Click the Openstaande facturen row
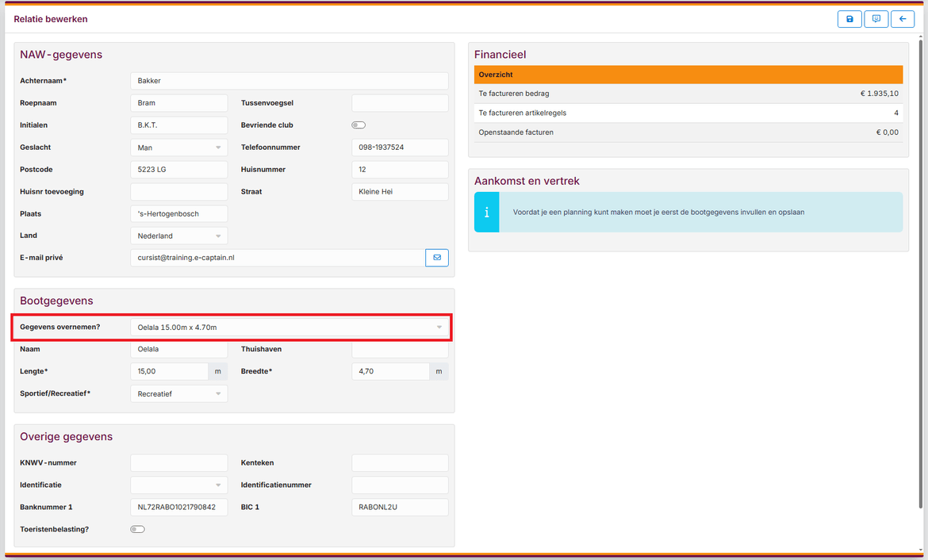Screen dimensions: 928x560 click(688, 132)
